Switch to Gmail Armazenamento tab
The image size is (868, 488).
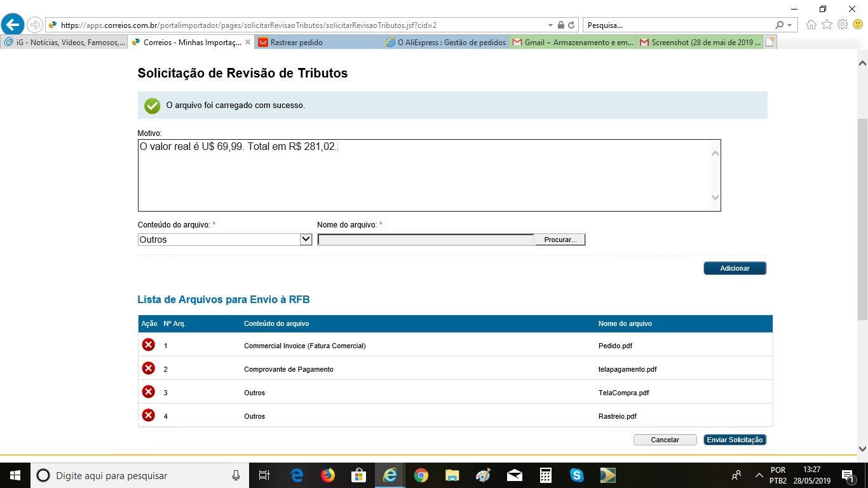pyautogui.click(x=573, y=43)
